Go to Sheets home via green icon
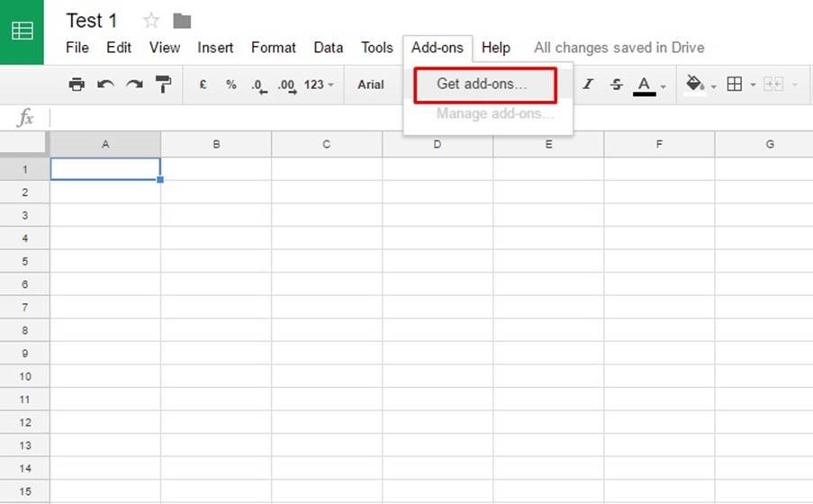Image resolution: width=813 pixels, height=504 pixels. click(x=22, y=31)
